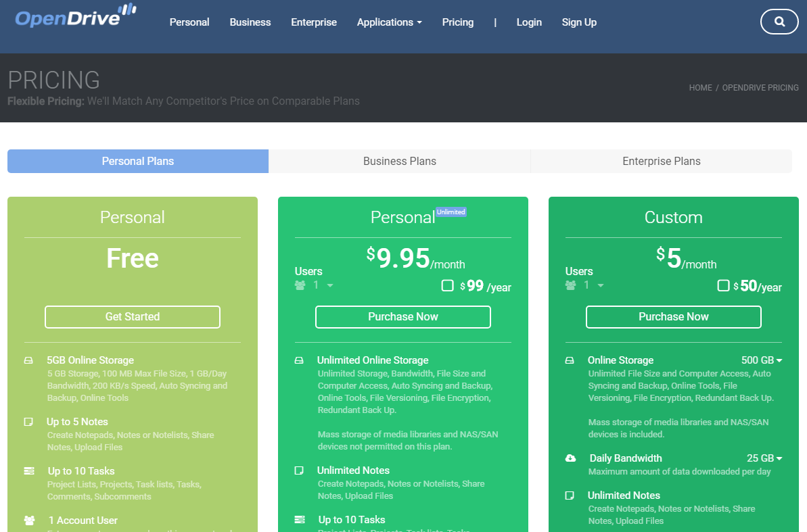Click the Get Started button
Image resolution: width=807 pixels, height=532 pixels.
coord(133,317)
